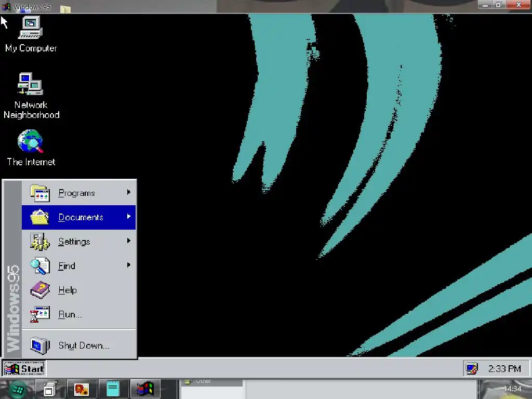Restore the Windows 95 emulator window size
This screenshot has width=532, height=399.
click(499, 5)
